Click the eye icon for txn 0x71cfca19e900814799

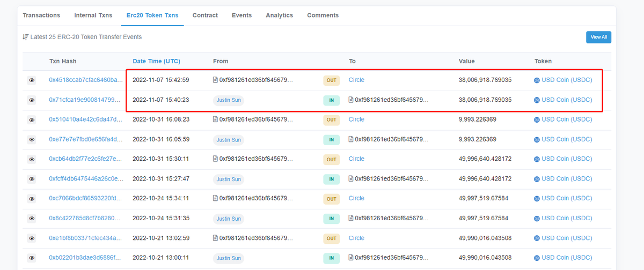tap(32, 100)
